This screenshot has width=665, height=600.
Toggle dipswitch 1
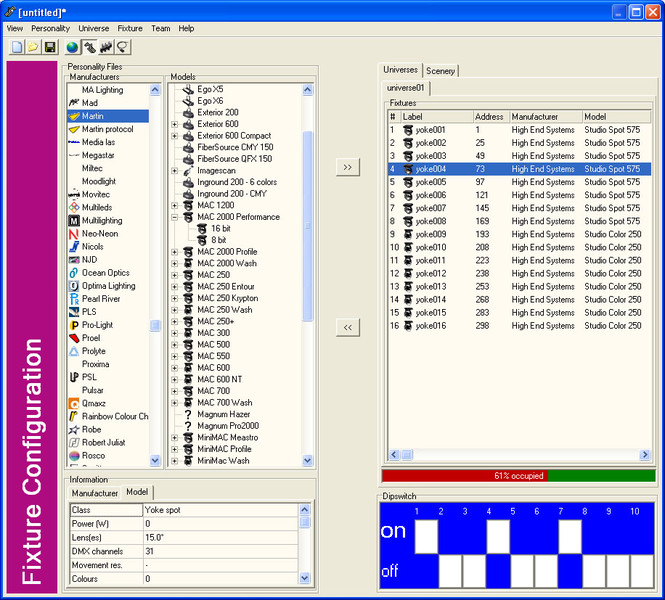pos(426,536)
